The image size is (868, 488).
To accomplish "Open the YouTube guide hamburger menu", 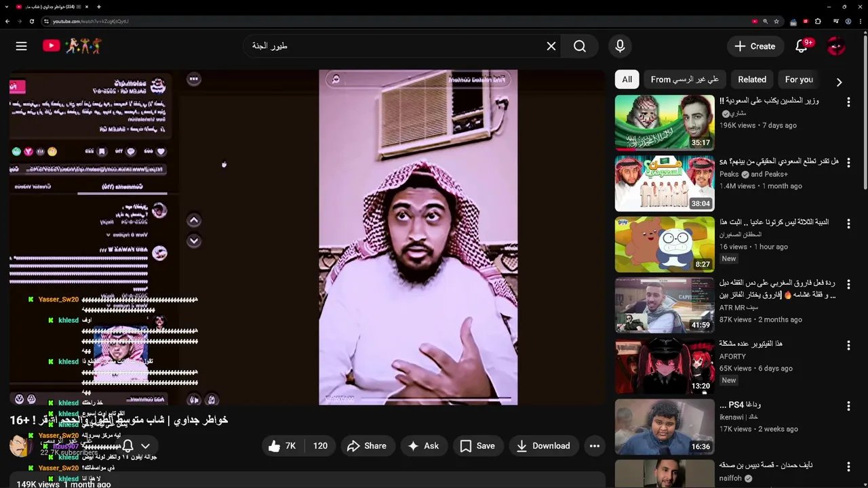I will pyautogui.click(x=21, y=46).
